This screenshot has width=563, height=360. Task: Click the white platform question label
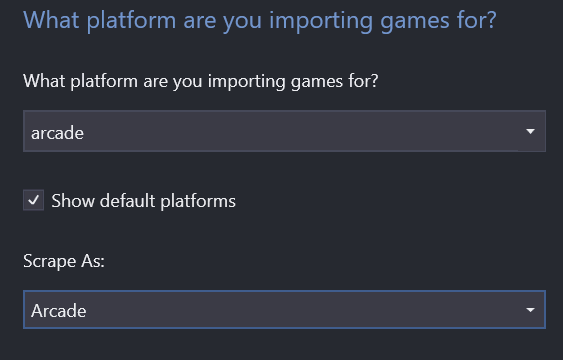coord(201,81)
